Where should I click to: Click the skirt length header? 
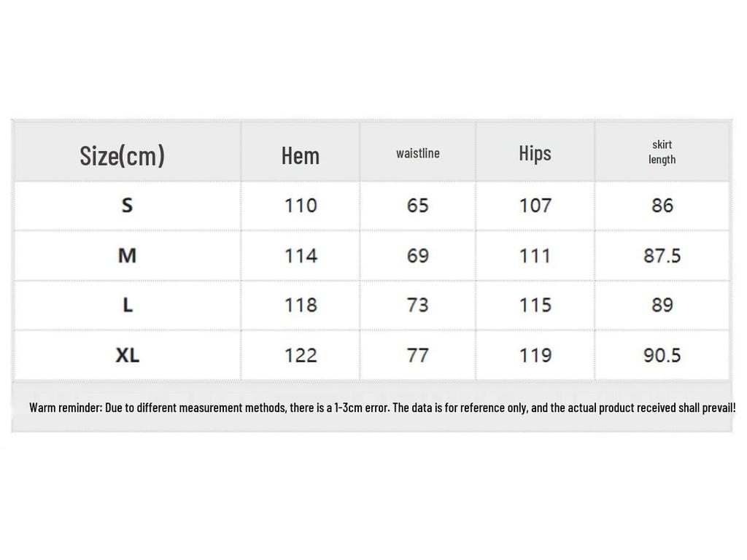pyautogui.click(x=662, y=152)
